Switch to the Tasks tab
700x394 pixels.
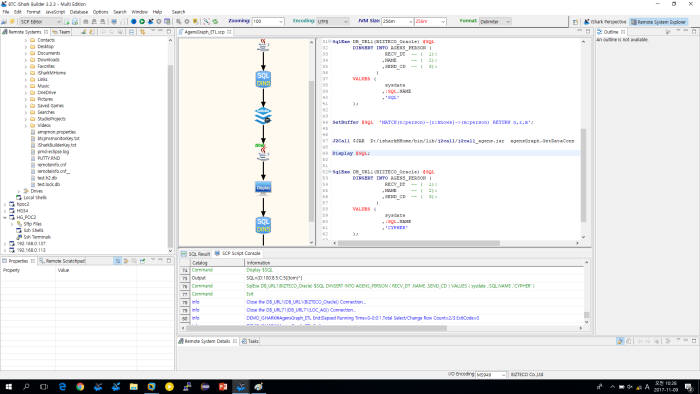point(250,341)
